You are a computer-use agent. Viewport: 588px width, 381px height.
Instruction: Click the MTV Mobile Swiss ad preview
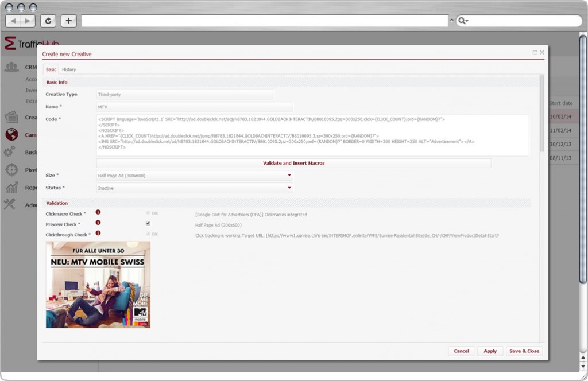click(x=98, y=285)
